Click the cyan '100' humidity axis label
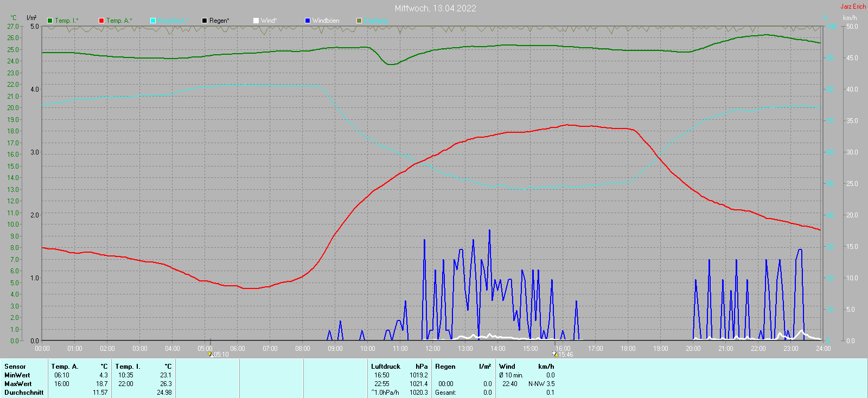The width and height of the screenshot is (868, 398). pos(831,27)
